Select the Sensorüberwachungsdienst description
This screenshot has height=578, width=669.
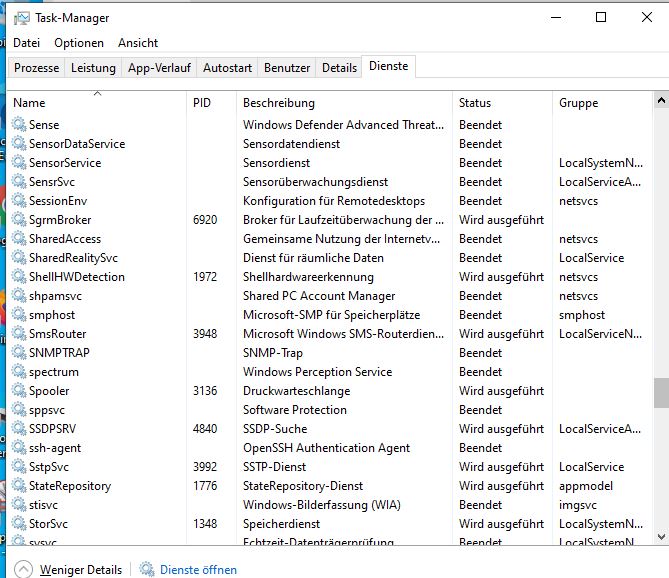(x=315, y=182)
